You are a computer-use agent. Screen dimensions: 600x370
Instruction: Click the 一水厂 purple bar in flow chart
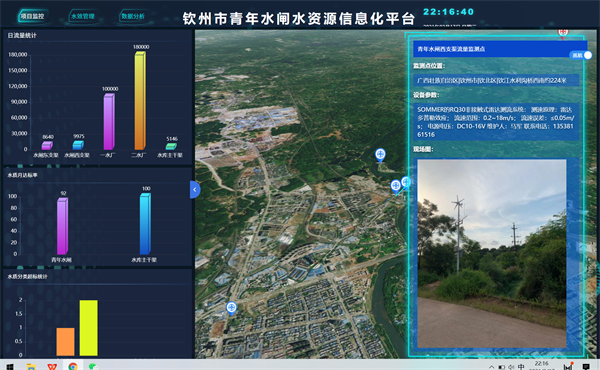click(x=109, y=121)
